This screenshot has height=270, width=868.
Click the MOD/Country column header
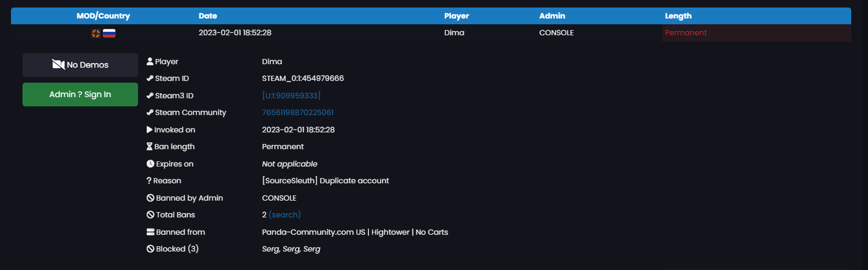[x=103, y=16]
